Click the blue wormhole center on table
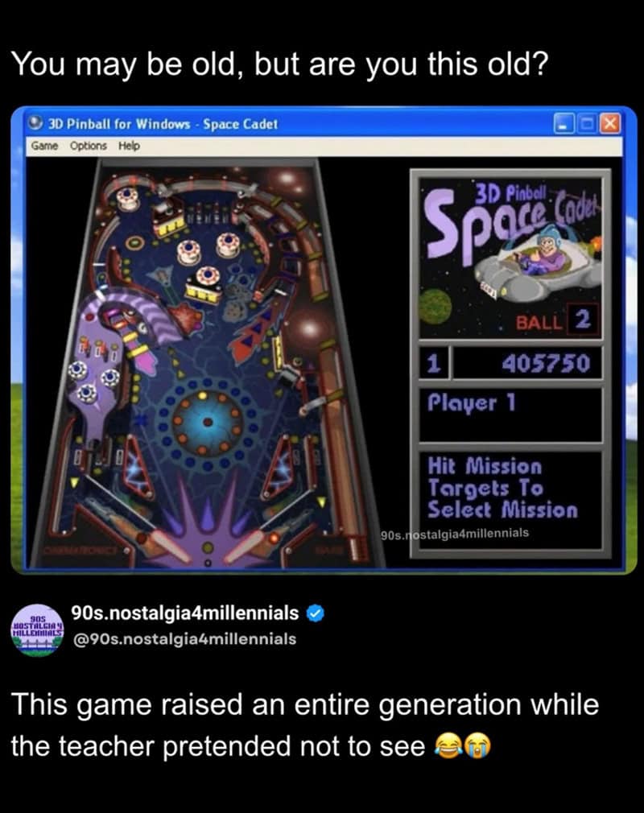The image size is (644, 813). pos(208,423)
